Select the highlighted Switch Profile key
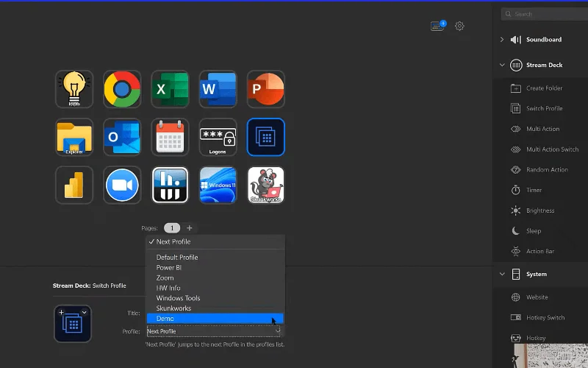The width and height of the screenshot is (588, 368). [x=266, y=137]
